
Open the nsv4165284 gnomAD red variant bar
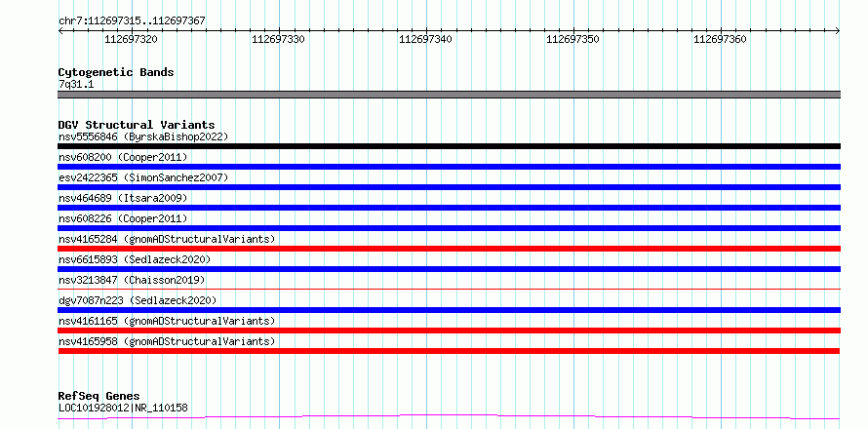click(449, 249)
